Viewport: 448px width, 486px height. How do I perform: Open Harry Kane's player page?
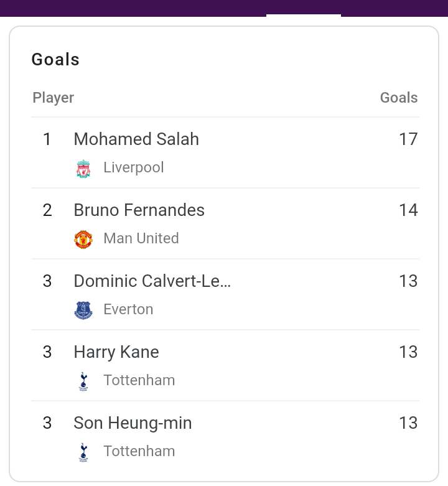point(116,352)
